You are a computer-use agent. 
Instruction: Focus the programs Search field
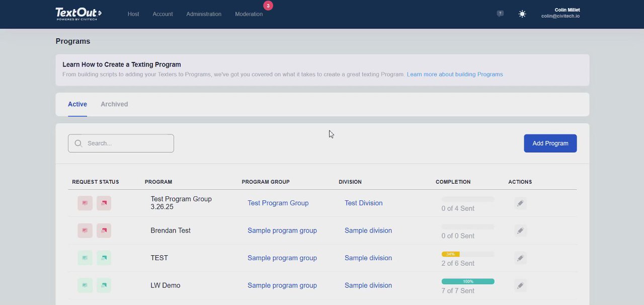coord(126,143)
